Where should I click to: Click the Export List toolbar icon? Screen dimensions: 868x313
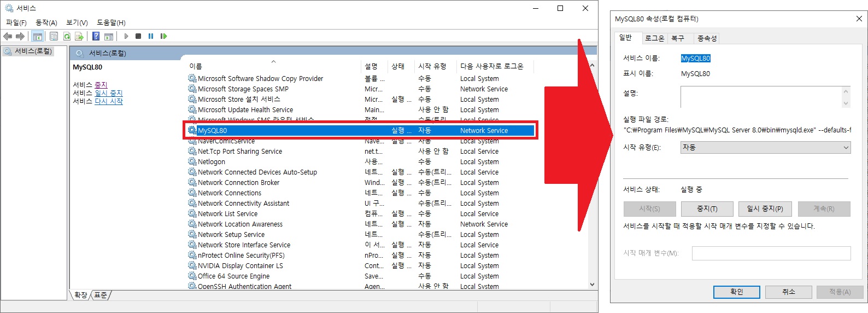click(x=79, y=36)
